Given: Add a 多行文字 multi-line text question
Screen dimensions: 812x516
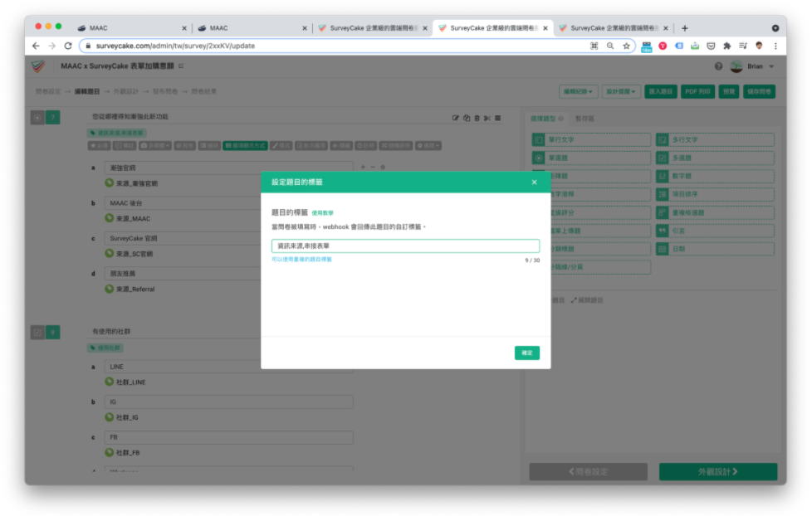Looking at the screenshot, I should (715, 139).
